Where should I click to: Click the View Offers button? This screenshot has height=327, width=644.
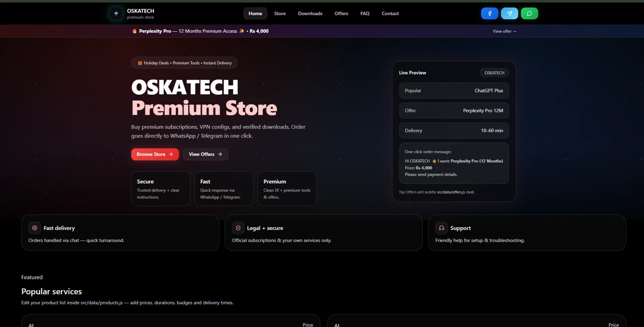(x=206, y=154)
